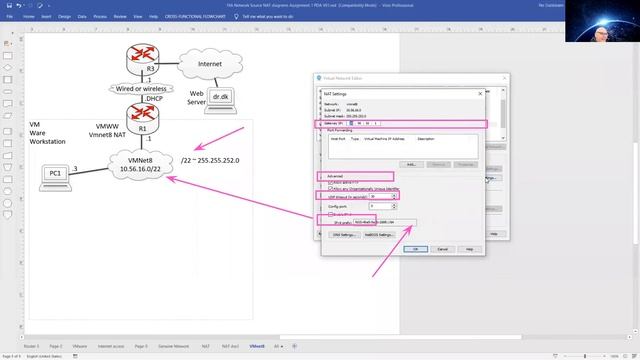Viewport: 640px width, 360px height.
Task: Select the Wired or wireless cloud shape
Action: pos(141,89)
